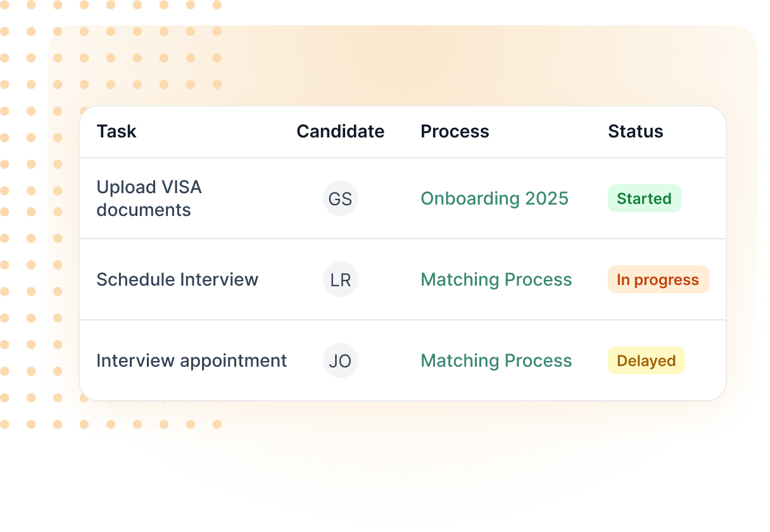Sort by the Candidate column header
This screenshot has width=770, height=532.
[x=341, y=131]
